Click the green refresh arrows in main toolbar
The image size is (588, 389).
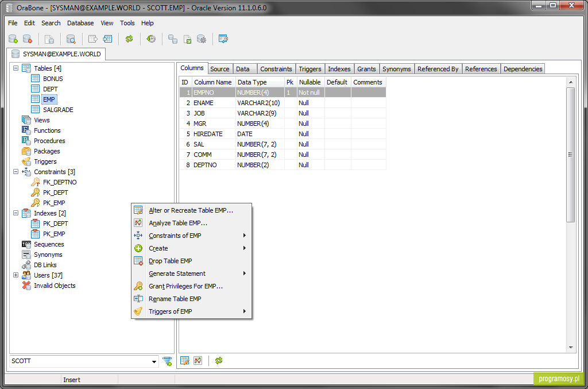click(129, 38)
